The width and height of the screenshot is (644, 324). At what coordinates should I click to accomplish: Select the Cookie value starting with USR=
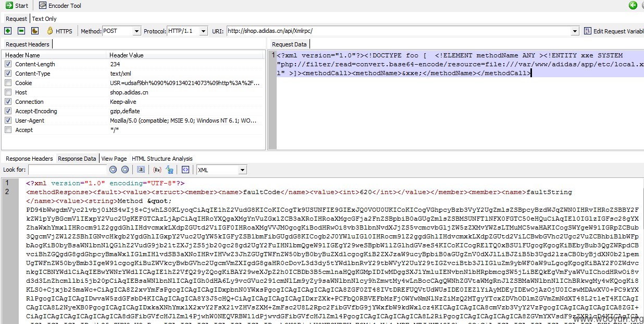(184, 83)
